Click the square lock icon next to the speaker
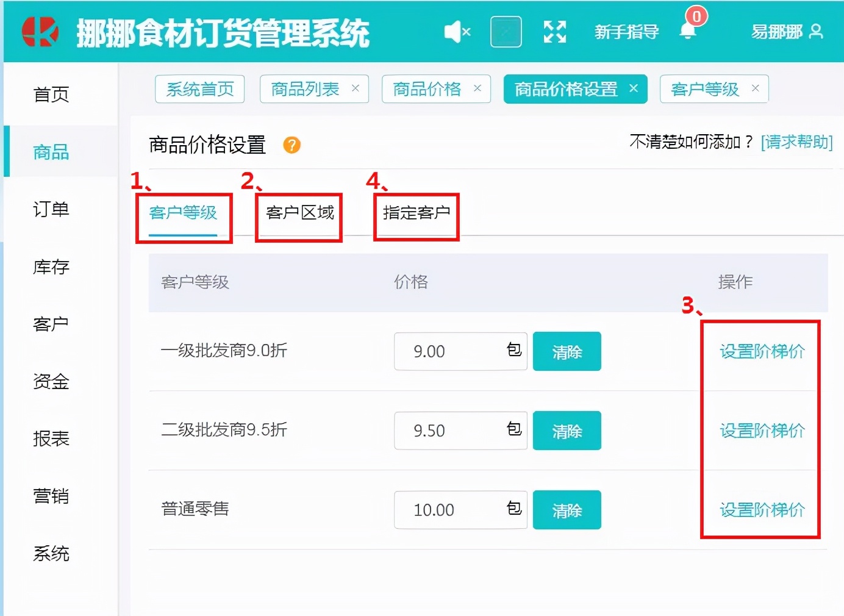This screenshot has width=844, height=616. [x=505, y=32]
